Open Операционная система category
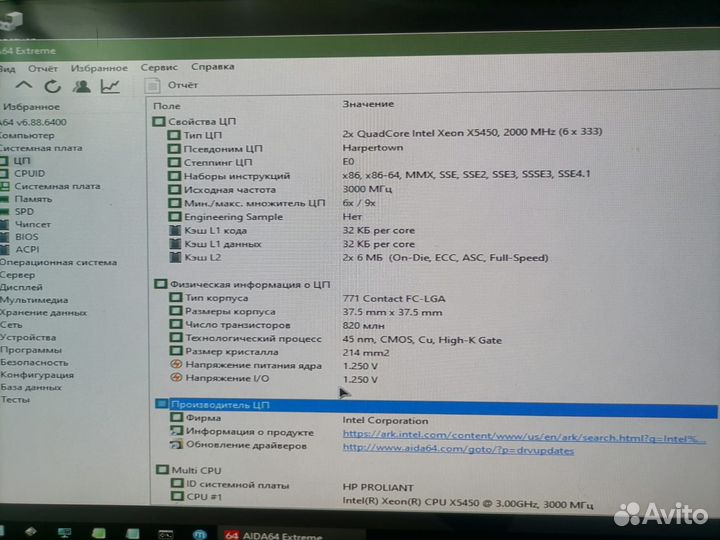 click(58, 262)
